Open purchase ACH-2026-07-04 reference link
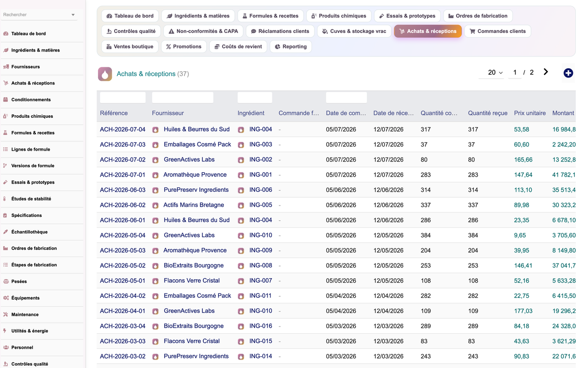This screenshot has width=588, height=368. 122,130
